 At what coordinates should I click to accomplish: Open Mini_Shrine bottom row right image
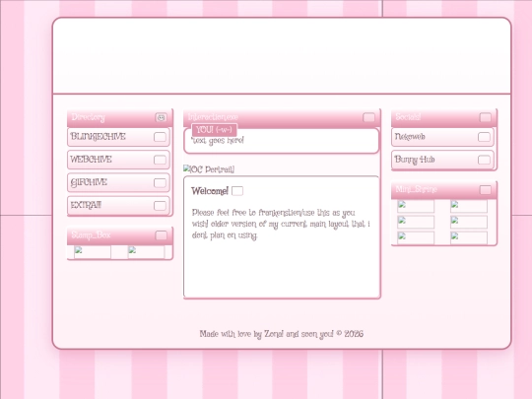[x=469, y=237]
